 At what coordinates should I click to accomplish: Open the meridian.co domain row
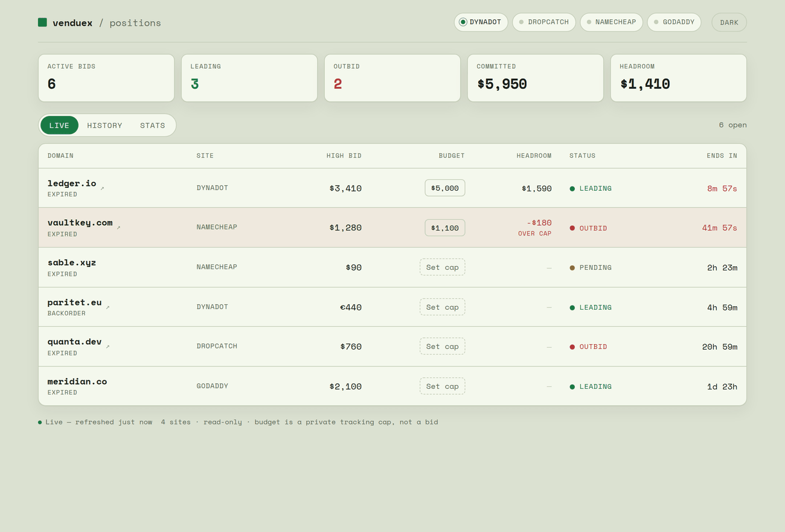coord(392,386)
